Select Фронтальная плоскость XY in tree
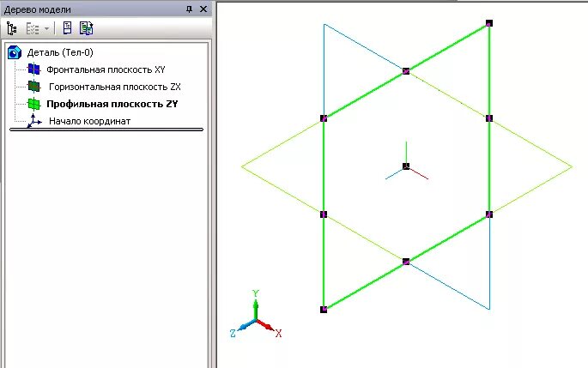The height and width of the screenshot is (368, 588). click(x=106, y=69)
